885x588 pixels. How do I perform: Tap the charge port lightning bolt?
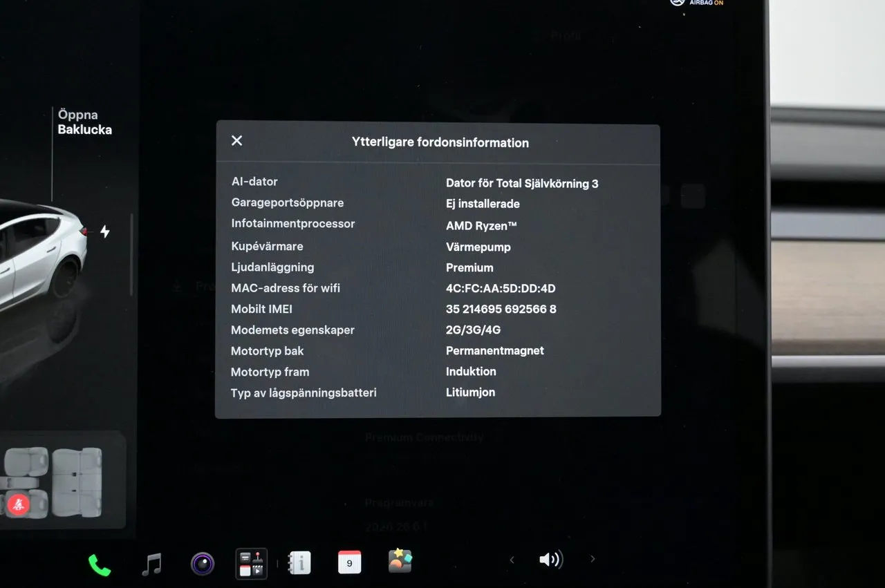pos(104,231)
